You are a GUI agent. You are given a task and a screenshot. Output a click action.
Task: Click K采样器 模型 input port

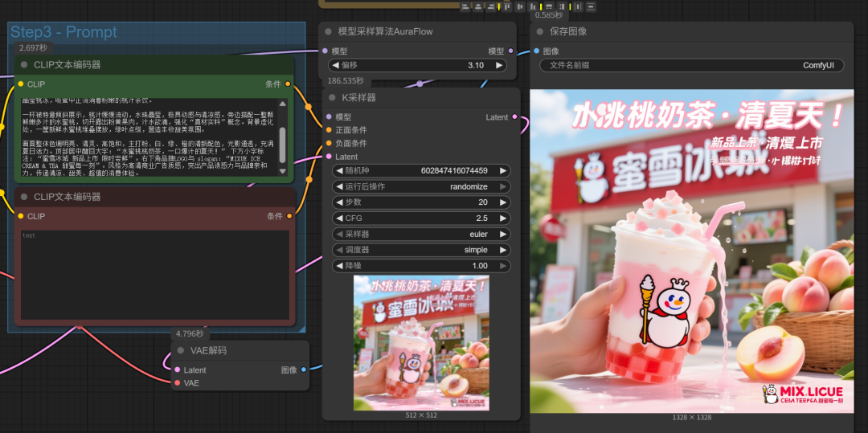(329, 117)
